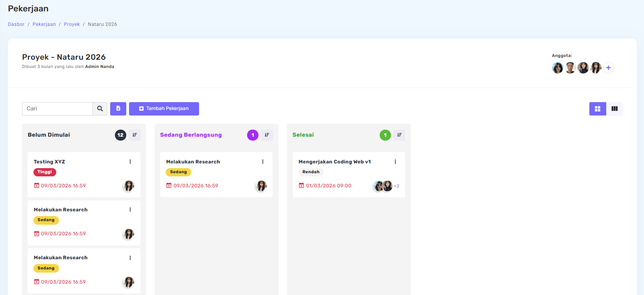Sort the Sedang Berlangsung column
Screen dimensions: 644x295
(267, 135)
